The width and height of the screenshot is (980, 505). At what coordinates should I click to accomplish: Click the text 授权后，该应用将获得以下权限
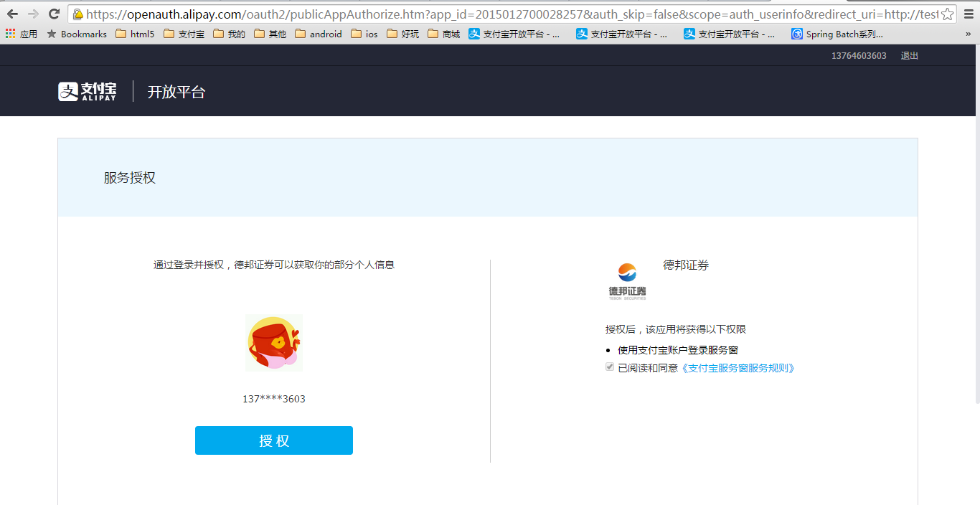click(676, 329)
